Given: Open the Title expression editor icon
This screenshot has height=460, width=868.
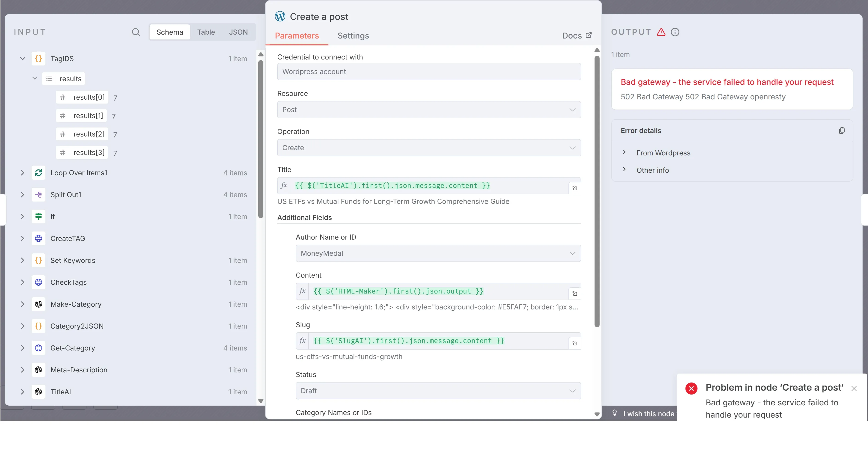Looking at the screenshot, I should pos(574,188).
